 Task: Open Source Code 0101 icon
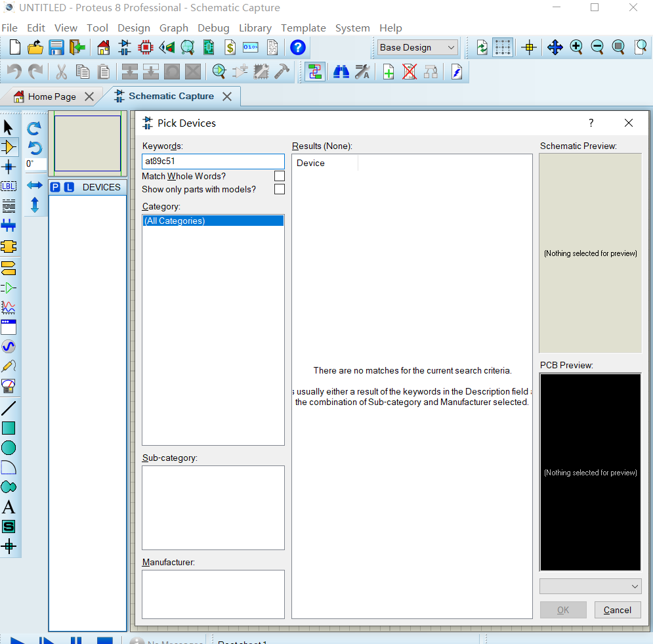(x=251, y=47)
